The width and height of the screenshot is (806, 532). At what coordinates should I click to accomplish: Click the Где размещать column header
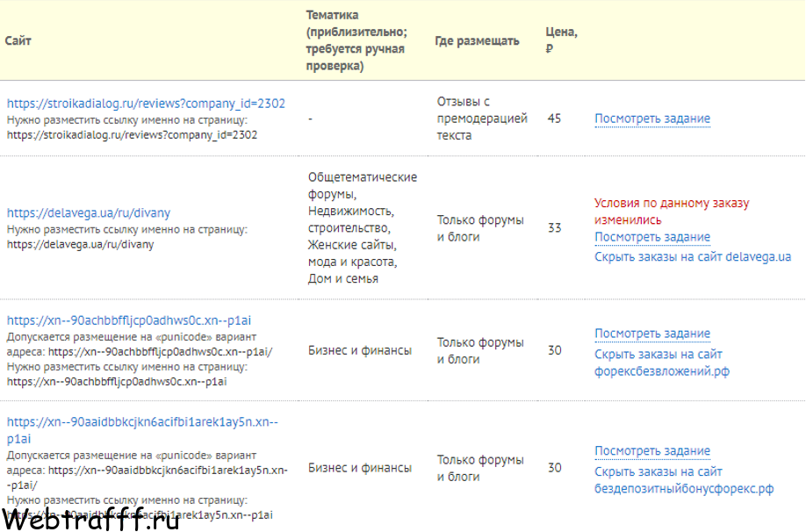point(477,40)
